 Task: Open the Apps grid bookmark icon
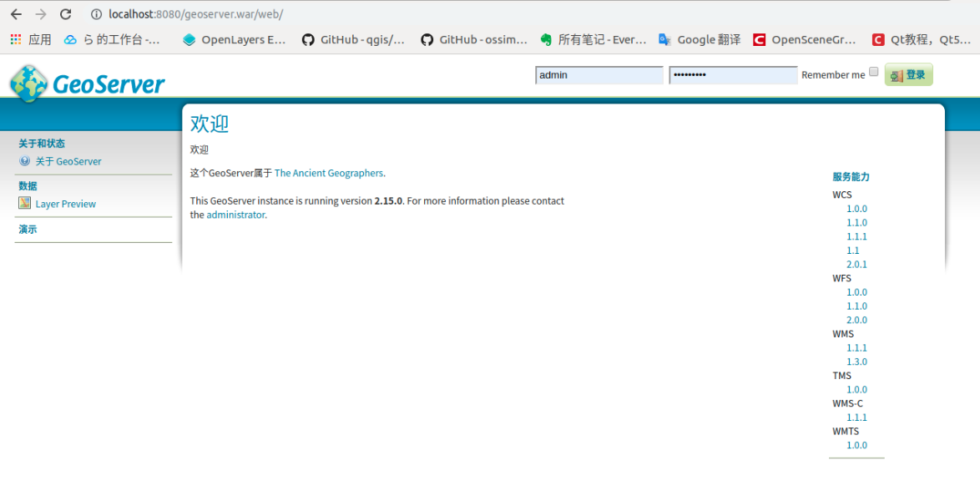click(16, 39)
